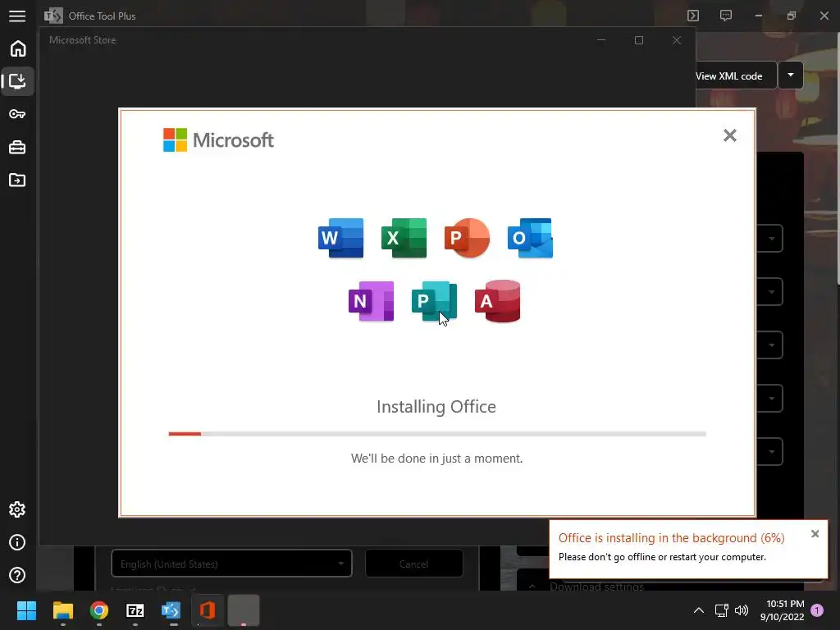The image size is (840, 630).
Task: Click the Access icon in the installer
Action: (498, 301)
